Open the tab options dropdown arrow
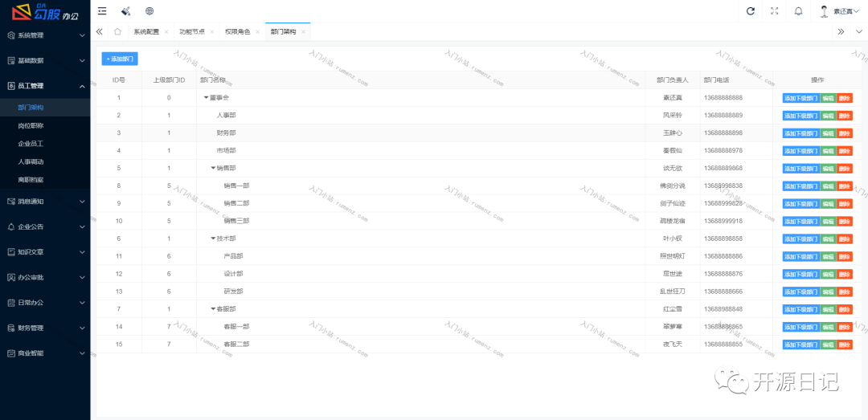The image size is (868, 420). click(x=858, y=31)
